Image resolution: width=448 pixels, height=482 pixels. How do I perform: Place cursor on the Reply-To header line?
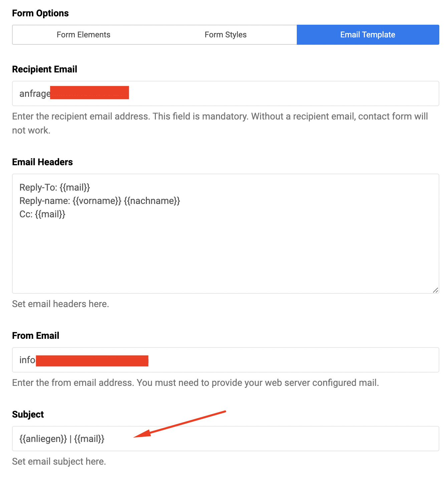coord(55,188)
